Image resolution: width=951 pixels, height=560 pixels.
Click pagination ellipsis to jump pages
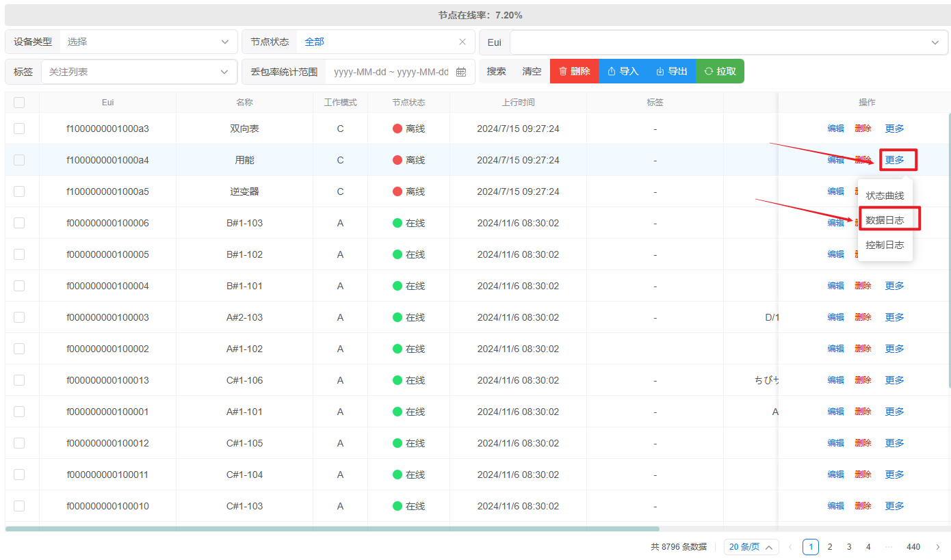[889, 547]
